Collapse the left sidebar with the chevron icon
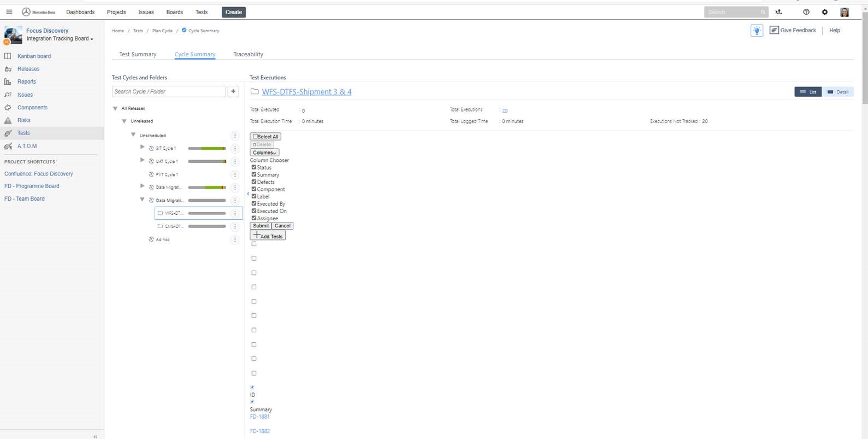The height and width of the screenshot is (439, 868). (95, 436)
